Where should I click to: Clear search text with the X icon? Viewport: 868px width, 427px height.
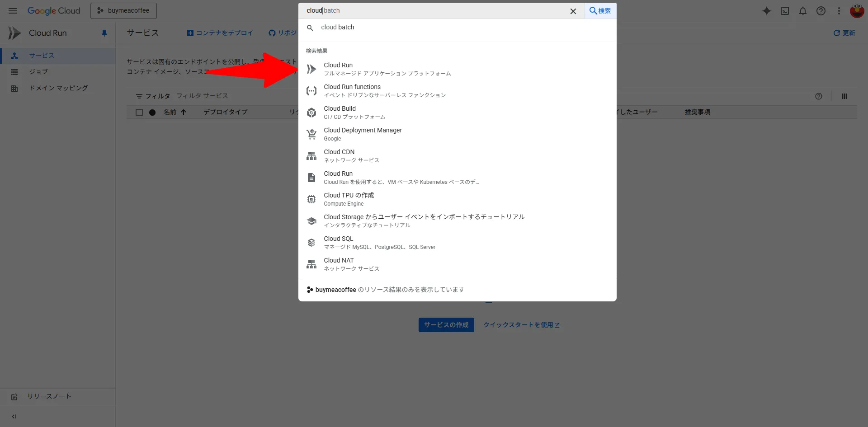tap(573, 11)
